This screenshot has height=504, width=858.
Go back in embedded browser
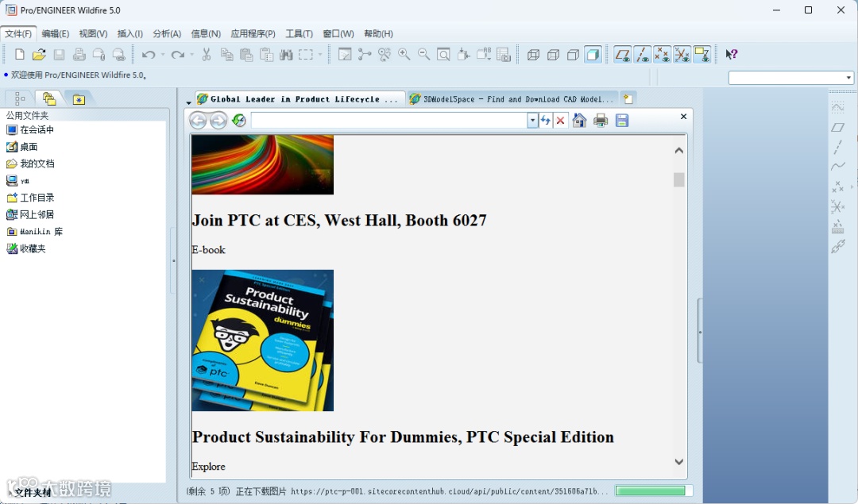[x=198, y=121]
